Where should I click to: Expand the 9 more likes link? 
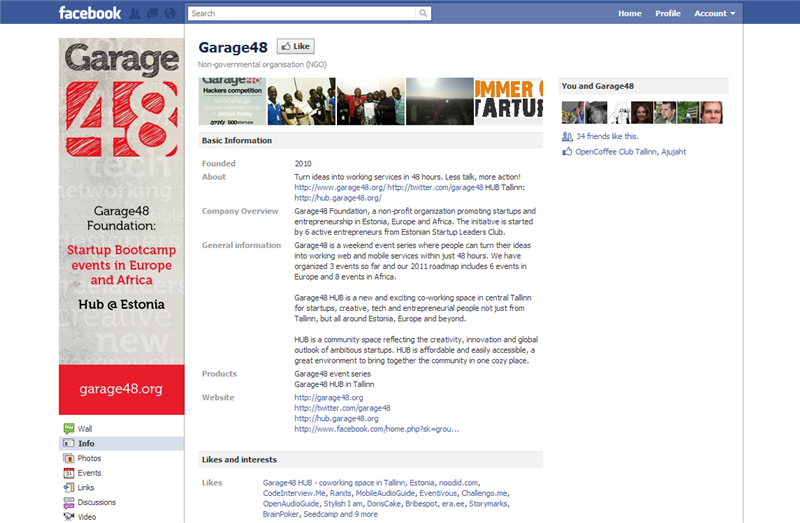point(366,514)
